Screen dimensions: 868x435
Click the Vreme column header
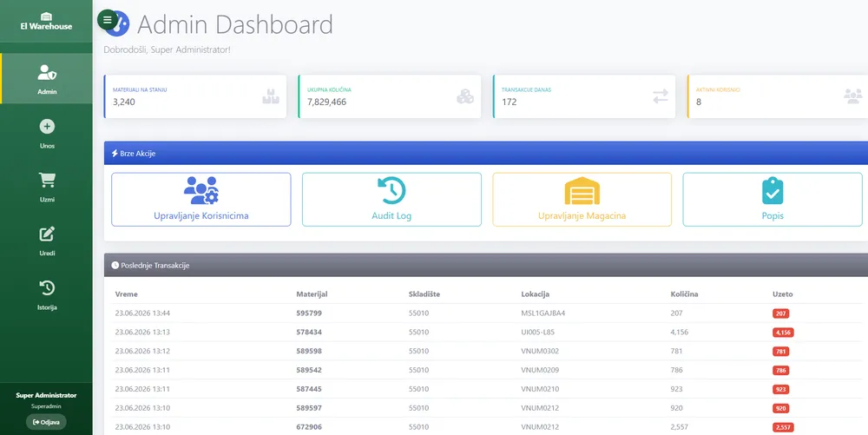(126, 293)
